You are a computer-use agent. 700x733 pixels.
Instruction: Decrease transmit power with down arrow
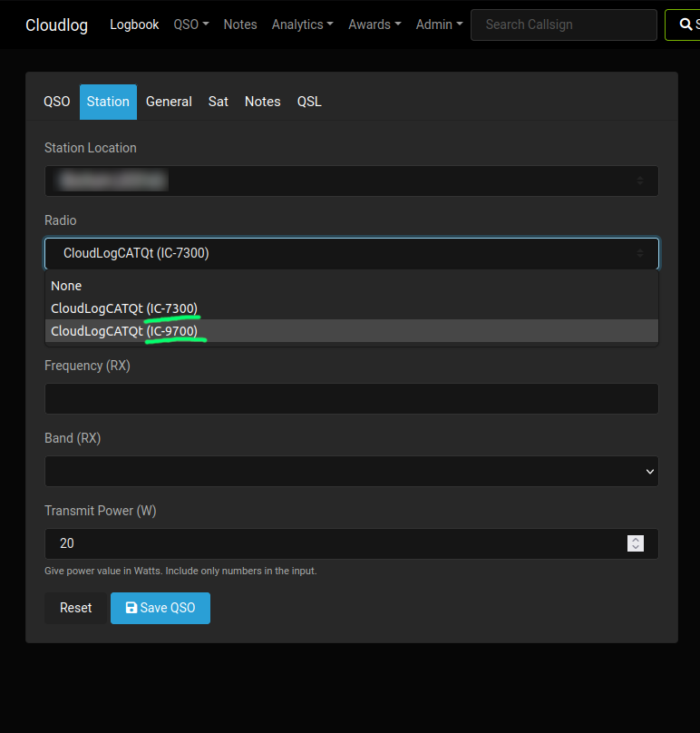point(636,547)
